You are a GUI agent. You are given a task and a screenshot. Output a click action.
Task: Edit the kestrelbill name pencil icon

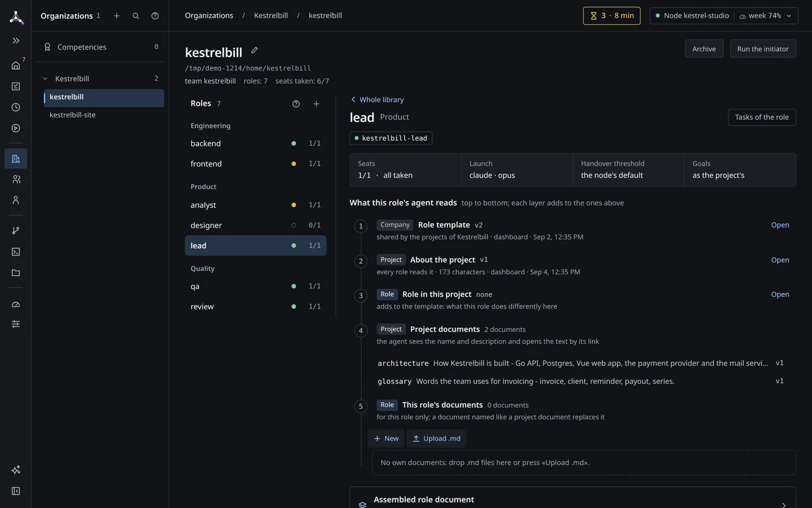click(x=254, y=50)
